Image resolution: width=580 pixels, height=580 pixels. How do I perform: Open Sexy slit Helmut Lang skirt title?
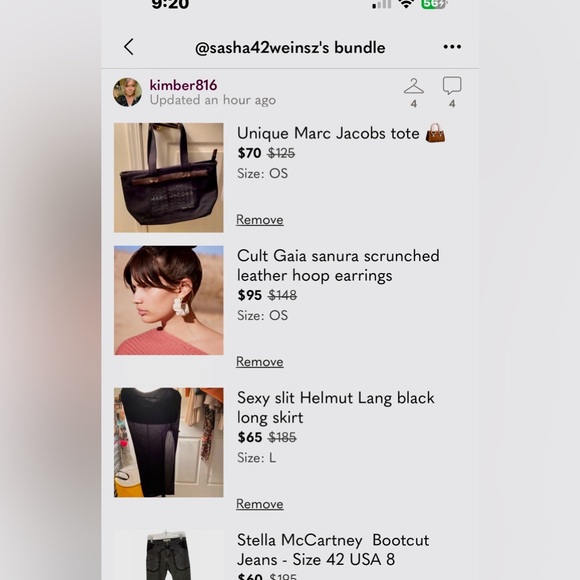tap(335, 408)
